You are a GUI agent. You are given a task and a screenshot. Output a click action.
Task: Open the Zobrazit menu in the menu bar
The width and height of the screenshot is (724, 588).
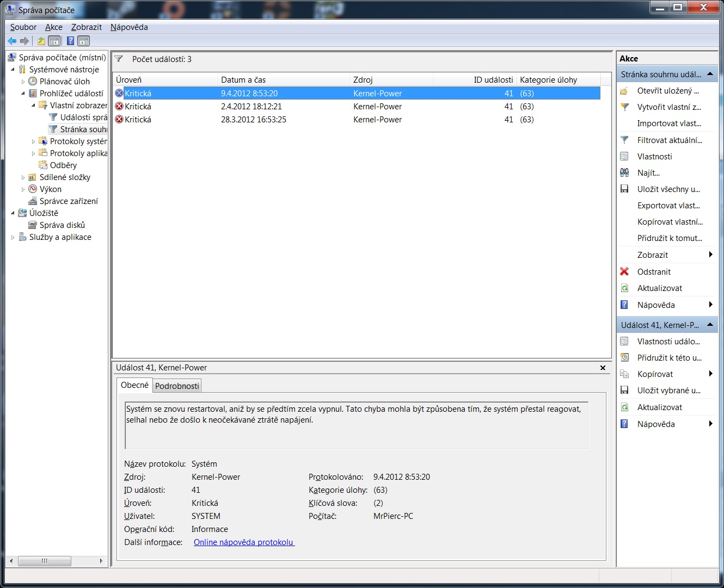coord(87,27)
